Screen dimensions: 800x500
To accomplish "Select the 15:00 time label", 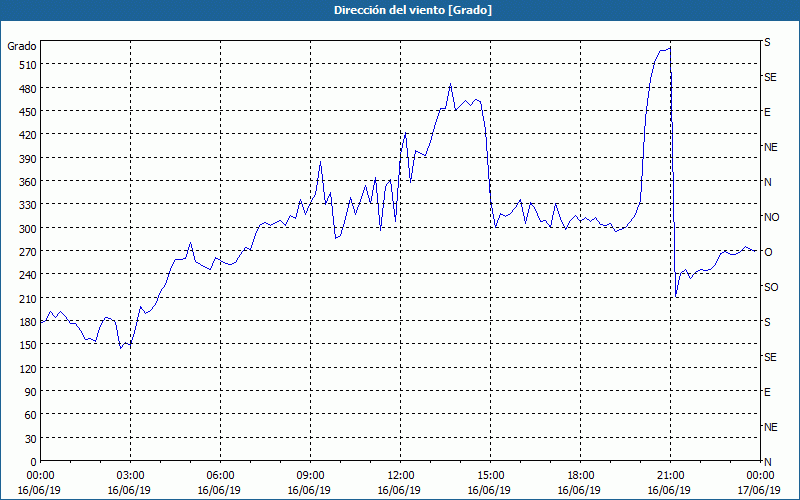I will pos(490,476).
